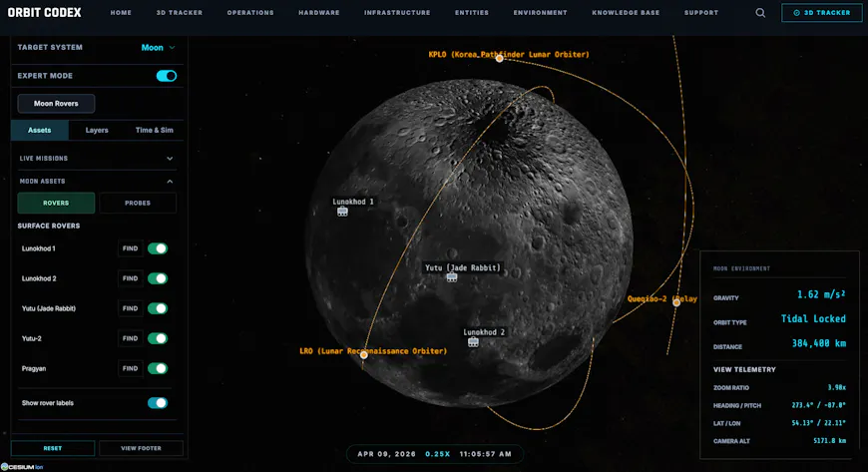This screenshot has height=472, width=868.
Task: Open the Support menu
Action: point(701,13)
